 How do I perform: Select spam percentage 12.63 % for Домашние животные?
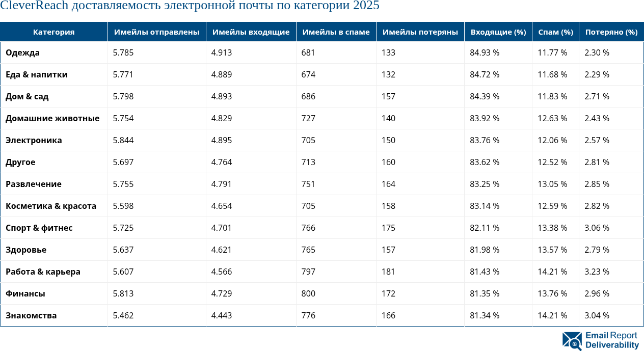click(x=552, y=118)
